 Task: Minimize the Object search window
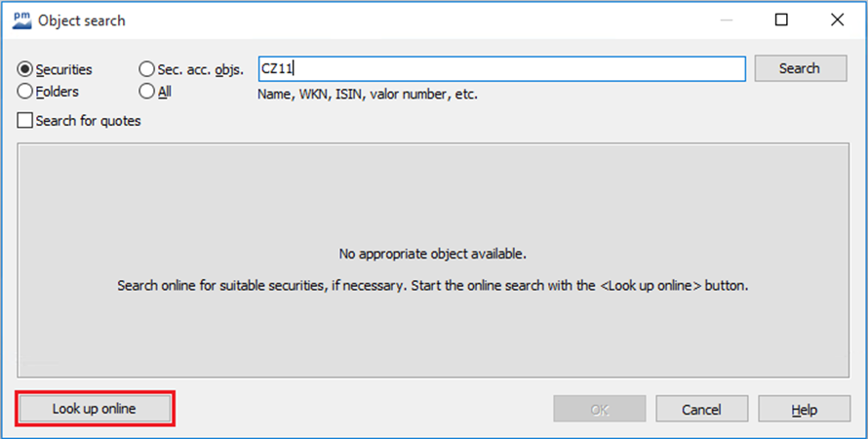tap(727, 20)
